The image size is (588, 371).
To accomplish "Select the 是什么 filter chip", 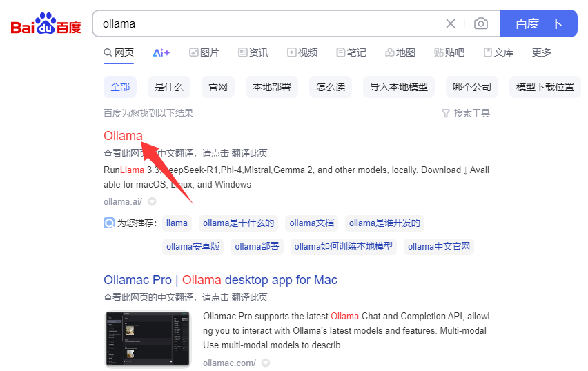I will pos(169,87).
